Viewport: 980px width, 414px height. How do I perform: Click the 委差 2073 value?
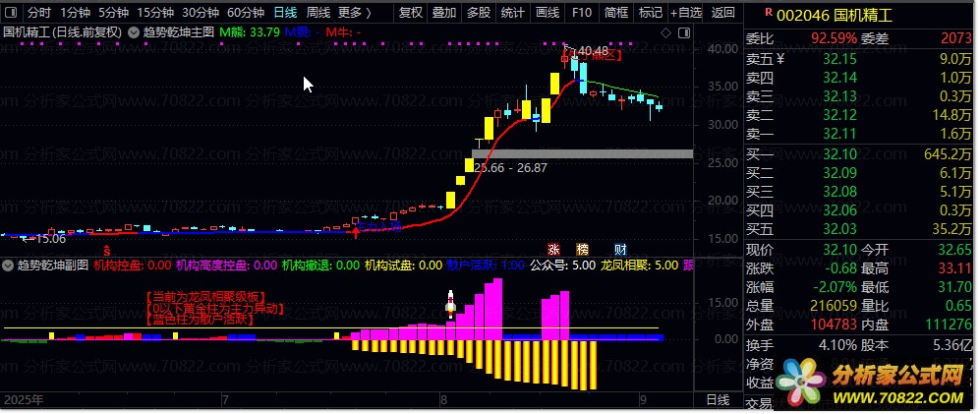[956, 38]
